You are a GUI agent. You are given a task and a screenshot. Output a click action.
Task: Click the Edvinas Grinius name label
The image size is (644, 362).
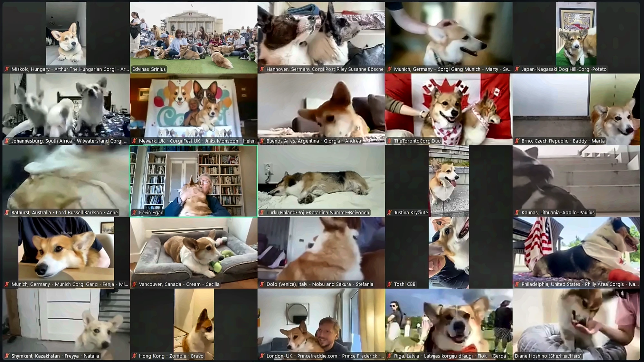[149, 69]
